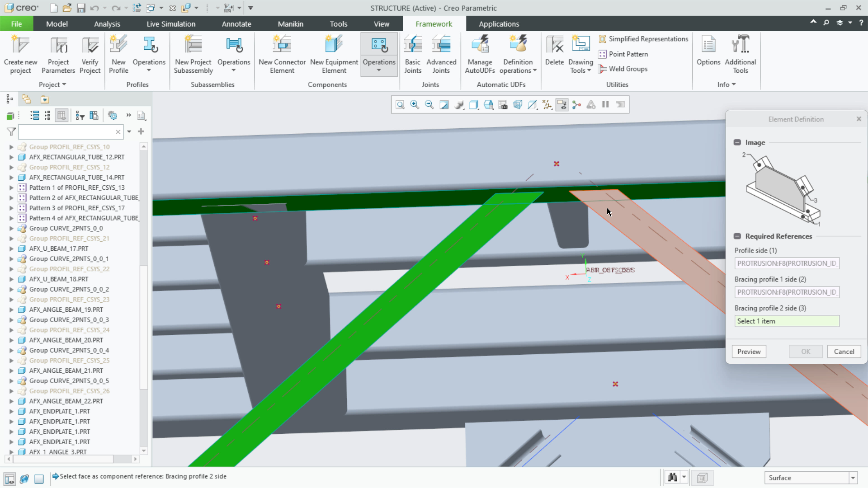Select the Create new project icon

point(21,54)
